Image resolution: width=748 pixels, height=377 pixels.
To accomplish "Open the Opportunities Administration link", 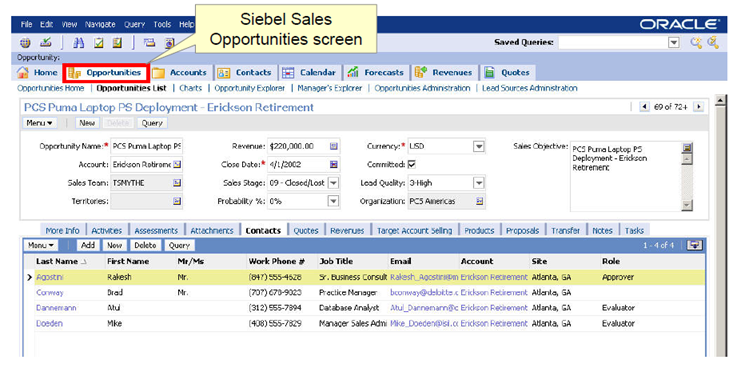I will coord(422,88).
